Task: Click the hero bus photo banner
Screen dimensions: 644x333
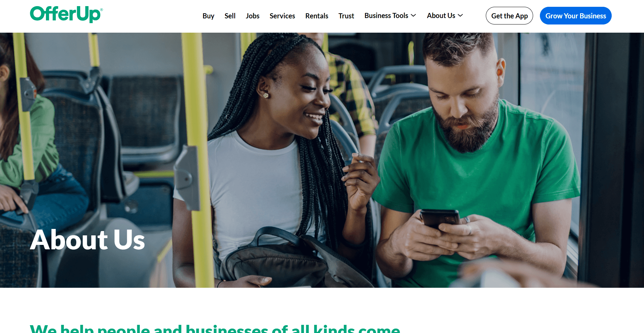Action: [x=322, y=160]
